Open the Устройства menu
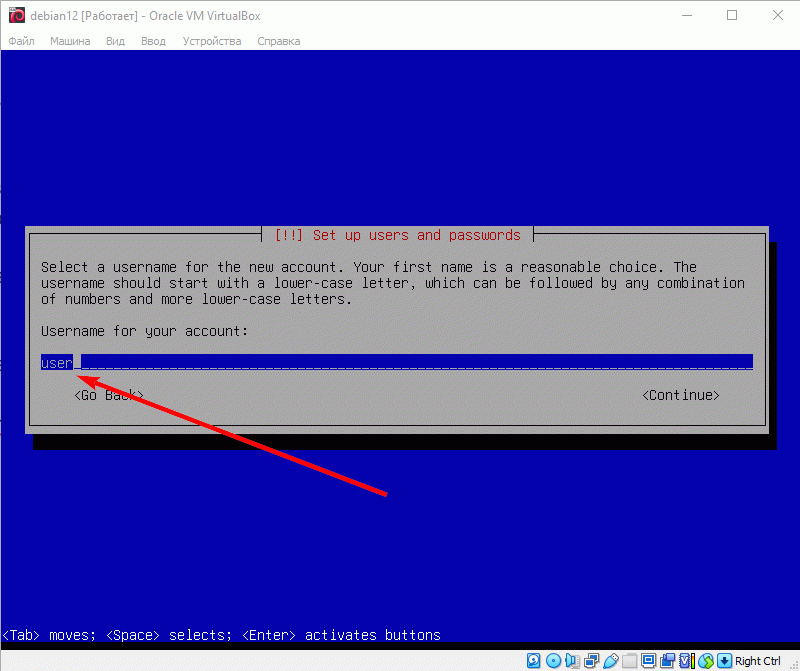Screen dimensions: 800x671 point(212,41)
